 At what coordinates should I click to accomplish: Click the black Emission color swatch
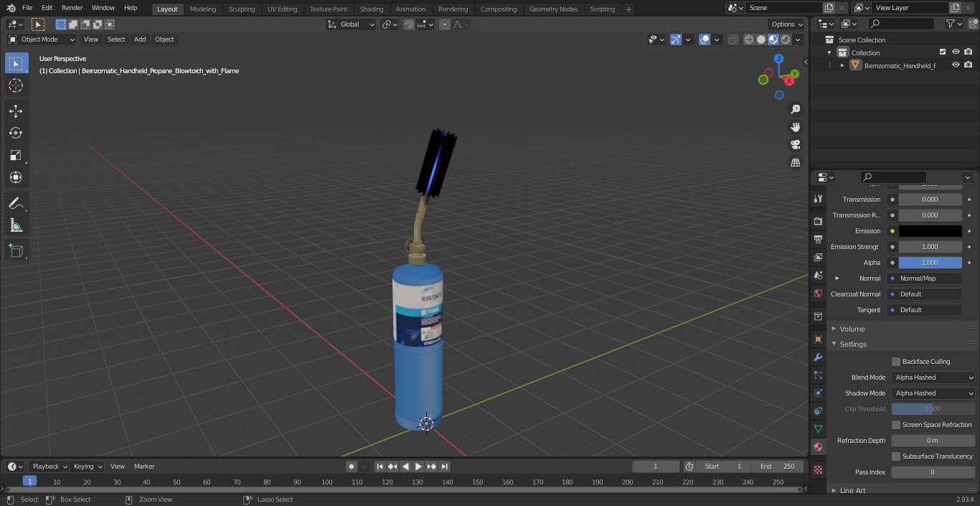coord(930,231)
